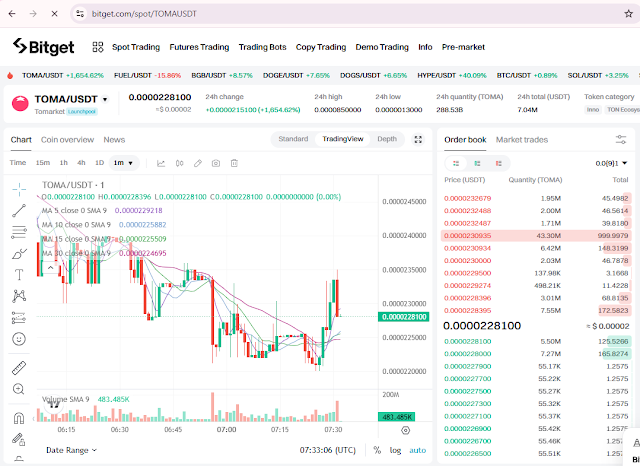The image size is (640, 466).
Task: Click the browser back arrow
Action: [12, 13]
